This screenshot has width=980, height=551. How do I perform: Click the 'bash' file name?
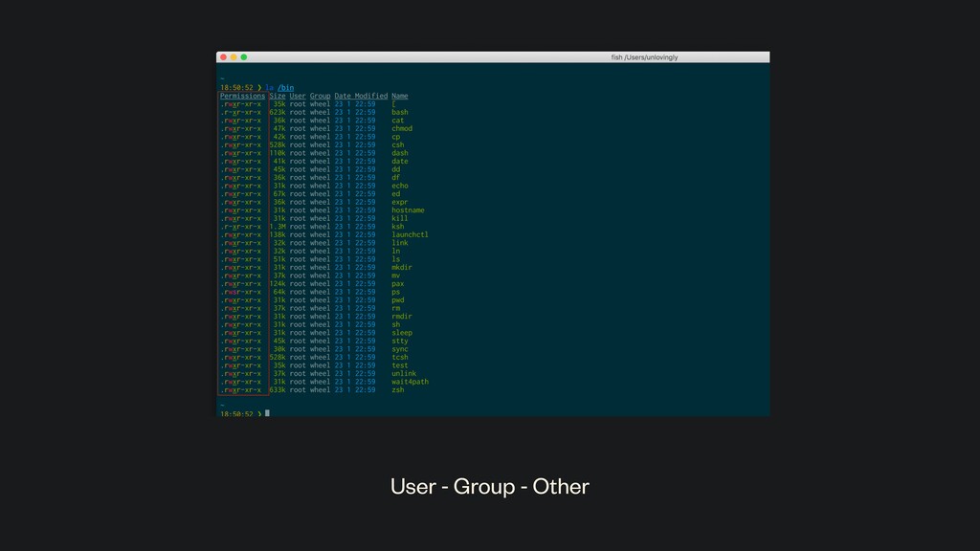pos(400,112)
